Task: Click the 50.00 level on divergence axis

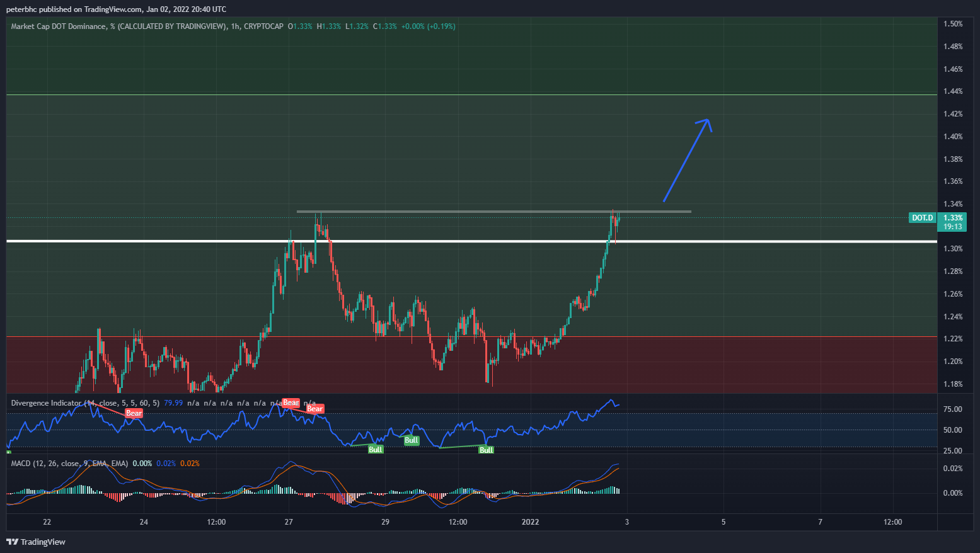Action: (952, 430)
